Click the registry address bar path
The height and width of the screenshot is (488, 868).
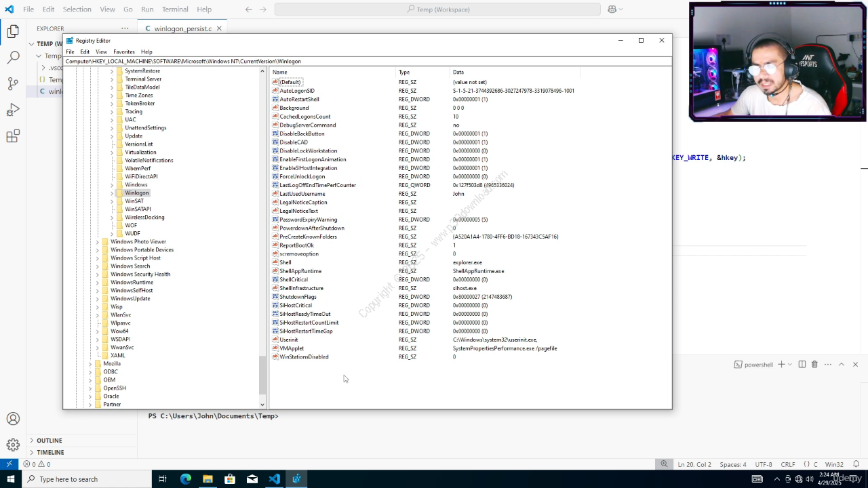pos(368,61)
